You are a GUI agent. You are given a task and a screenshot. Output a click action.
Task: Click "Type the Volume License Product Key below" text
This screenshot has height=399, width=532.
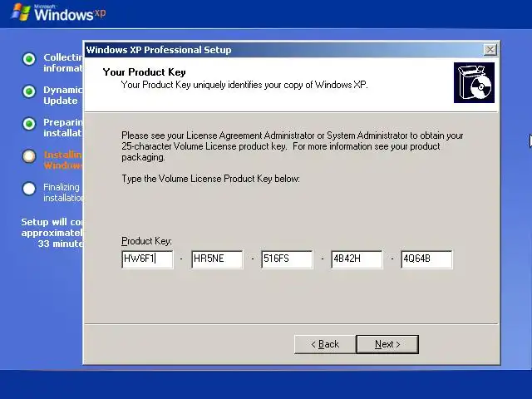[210, 179]
